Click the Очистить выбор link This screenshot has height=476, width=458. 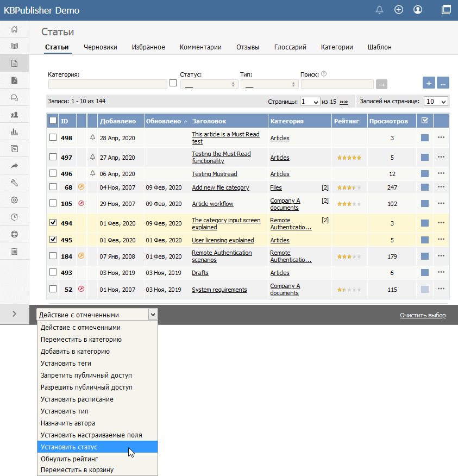coord(423,315)
